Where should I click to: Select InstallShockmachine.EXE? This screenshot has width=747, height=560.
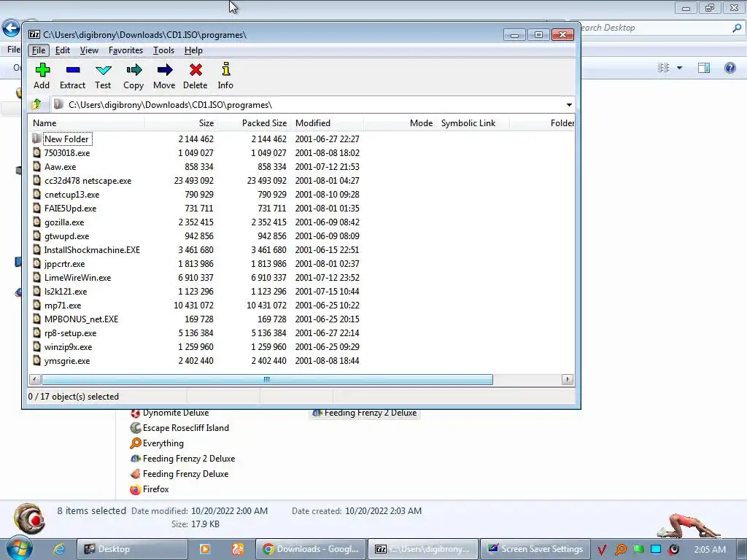point(92,249)
